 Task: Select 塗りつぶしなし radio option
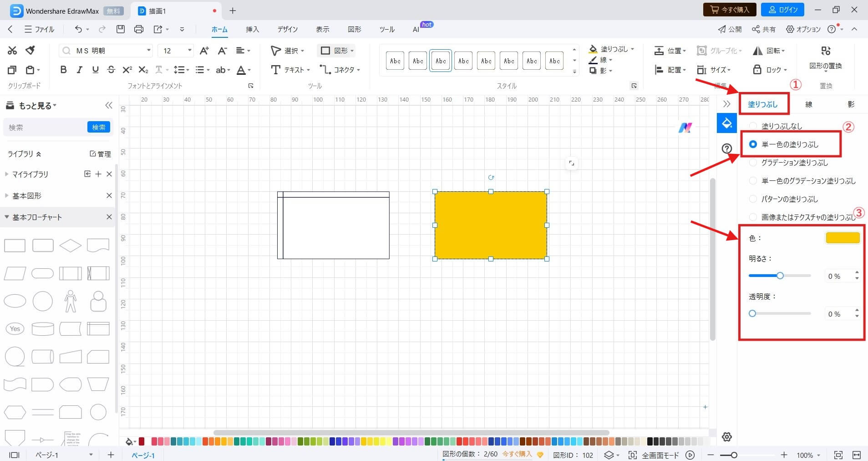(753, 126)
